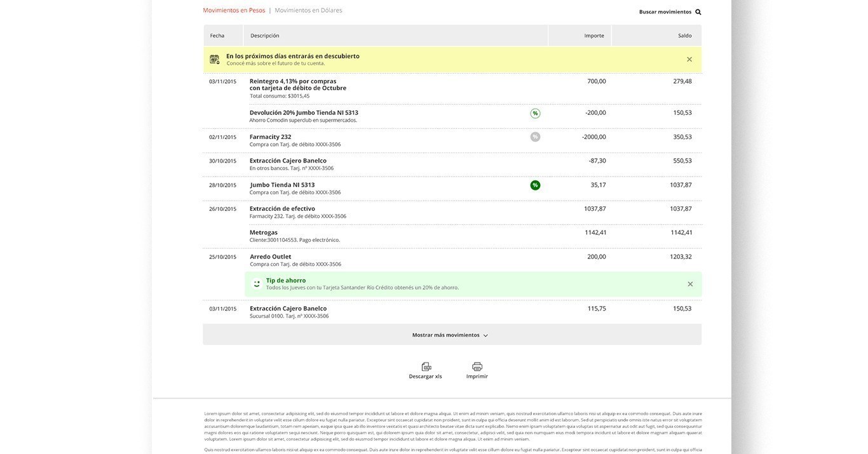The image size is (868, 454).
Task: Click amount -87,30 in Importe column
Action: pos(597,161)
